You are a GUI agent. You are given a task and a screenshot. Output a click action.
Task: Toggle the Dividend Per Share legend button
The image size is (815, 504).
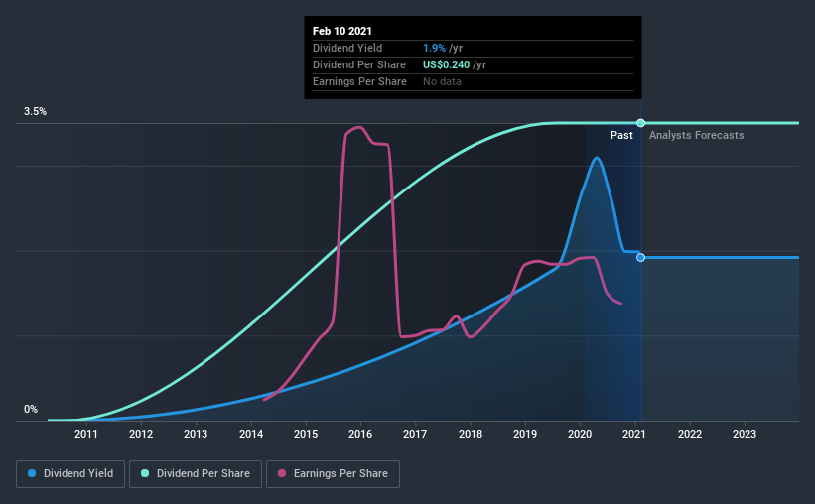196,474
